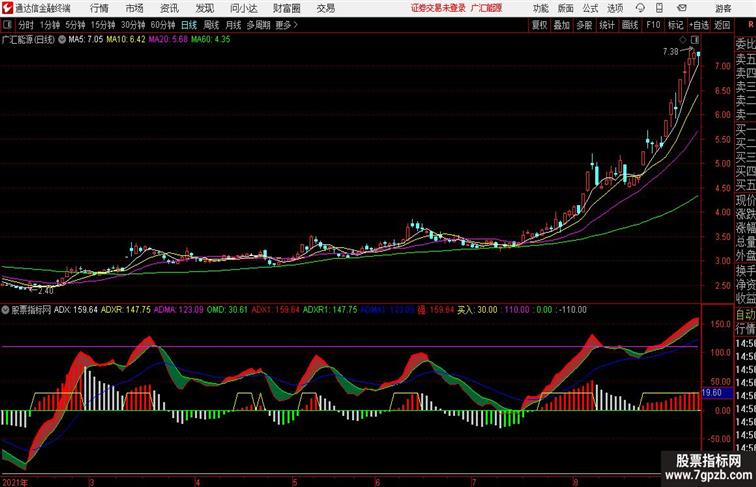Expand the 更多 more periods list
The width and height of the screenshot is (756, 487).
click(x=286, y=25)
